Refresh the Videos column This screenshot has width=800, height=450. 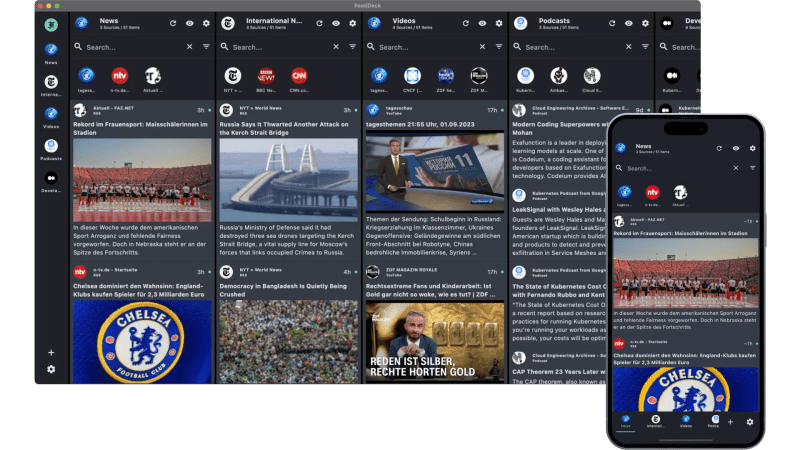coord(466,23)
